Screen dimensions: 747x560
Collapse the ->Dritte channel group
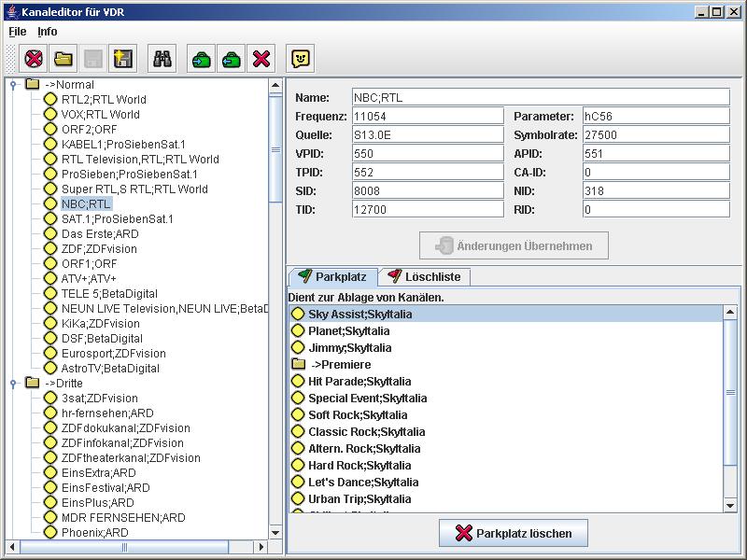pyautogui.click(x=14, y=384)
